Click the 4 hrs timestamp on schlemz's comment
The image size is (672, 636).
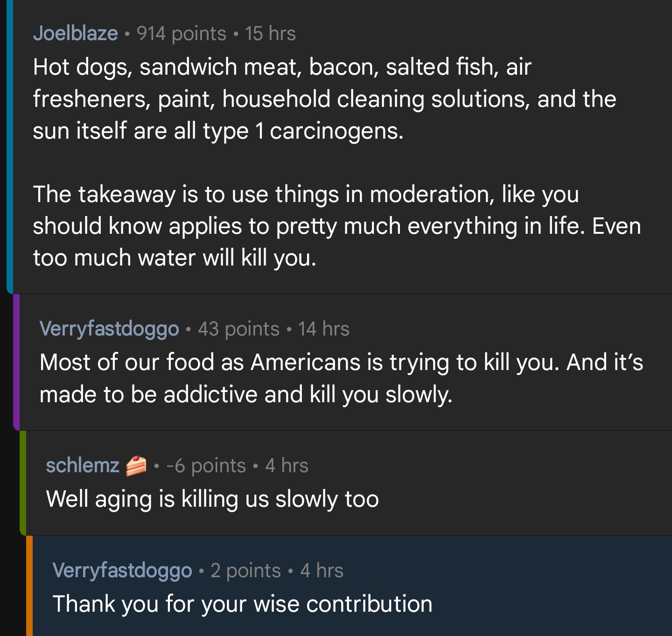[287, 466]
